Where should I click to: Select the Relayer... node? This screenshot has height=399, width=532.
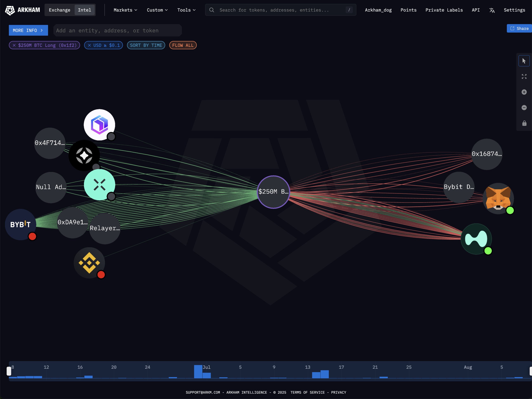[105, 228]
